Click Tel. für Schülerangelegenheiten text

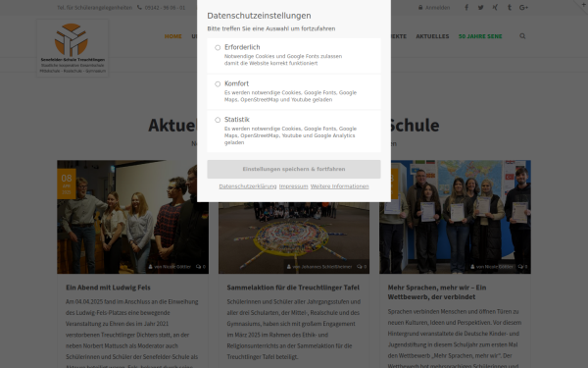pos(95,8)
